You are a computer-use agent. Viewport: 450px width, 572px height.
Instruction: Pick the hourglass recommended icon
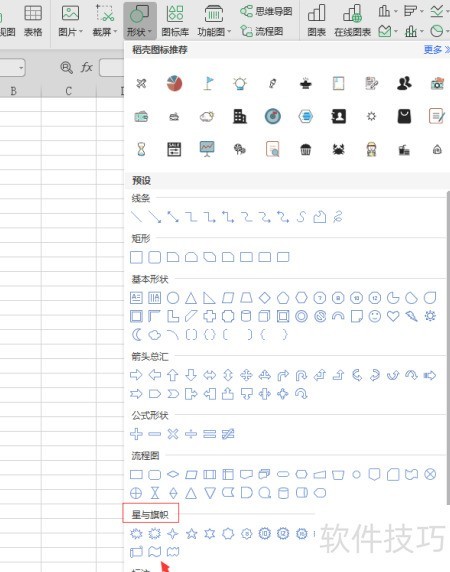tap(141, 150)
